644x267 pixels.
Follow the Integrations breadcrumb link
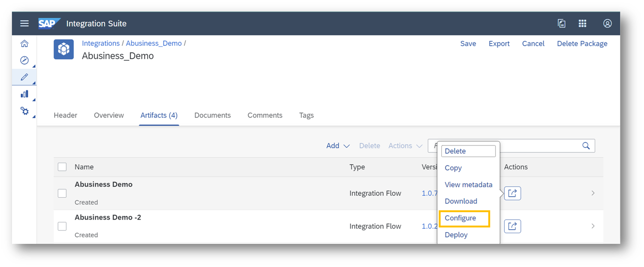(x=101, y=43)
